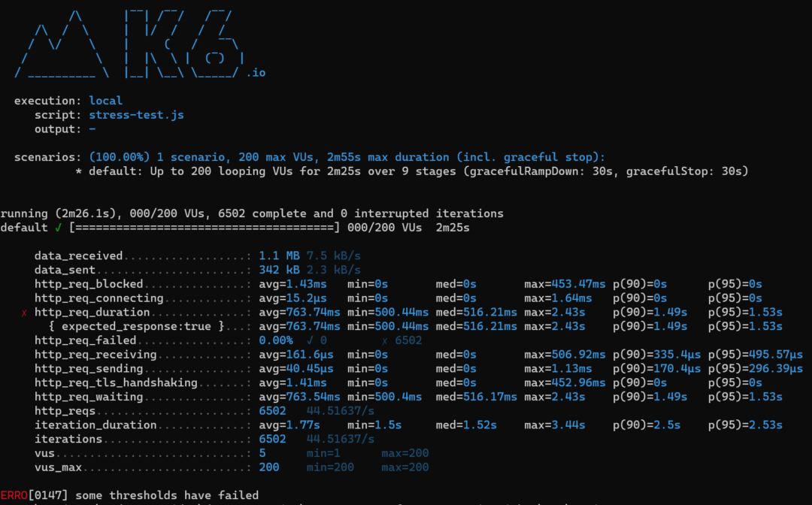
Task: Click the .io text beside the logo
Action: 256,73
